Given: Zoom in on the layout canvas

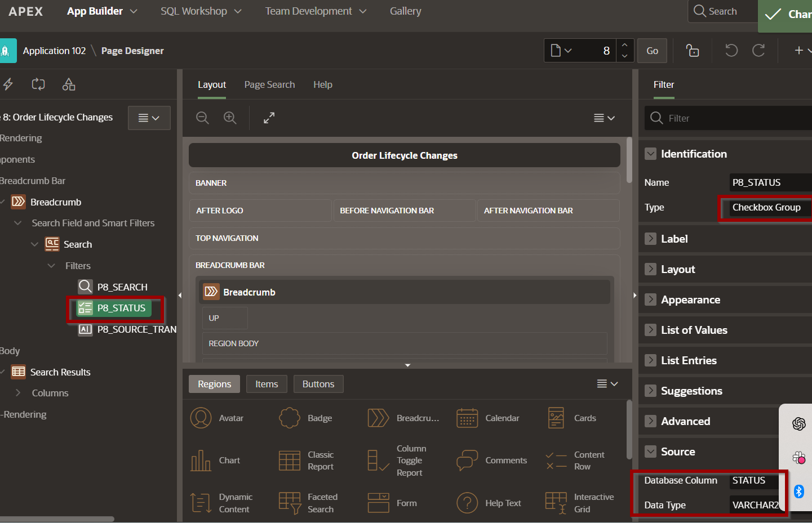Looking at the screenshot, I should pos(230,118).
